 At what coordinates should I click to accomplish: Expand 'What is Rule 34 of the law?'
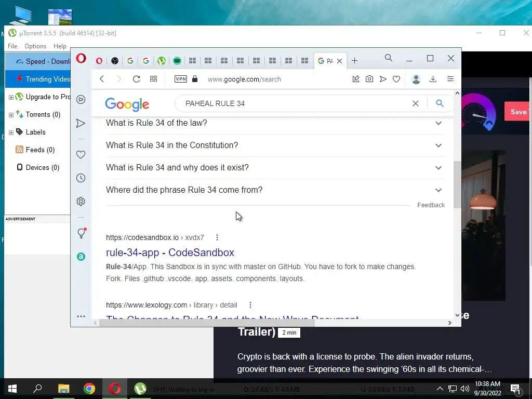click(x=275, y=123)
